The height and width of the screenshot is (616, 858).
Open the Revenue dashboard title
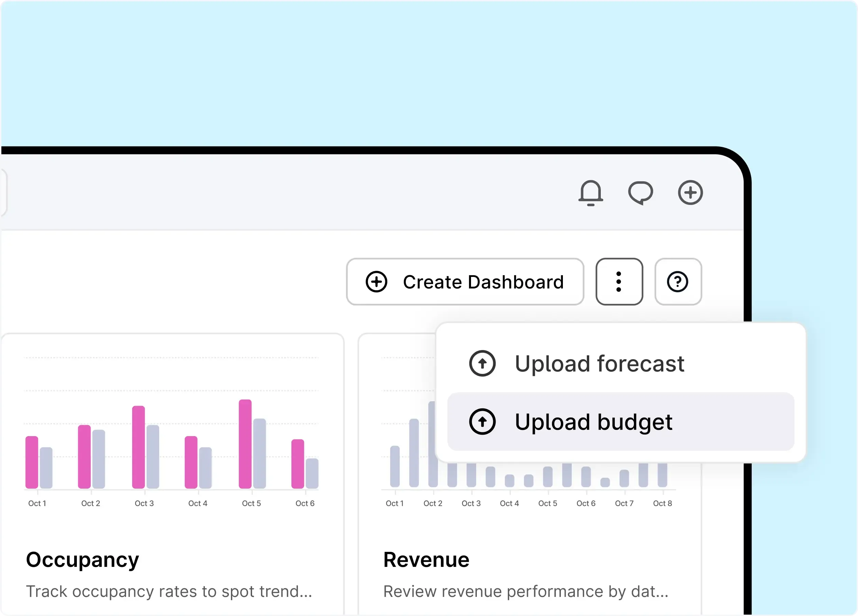point(426,560)
